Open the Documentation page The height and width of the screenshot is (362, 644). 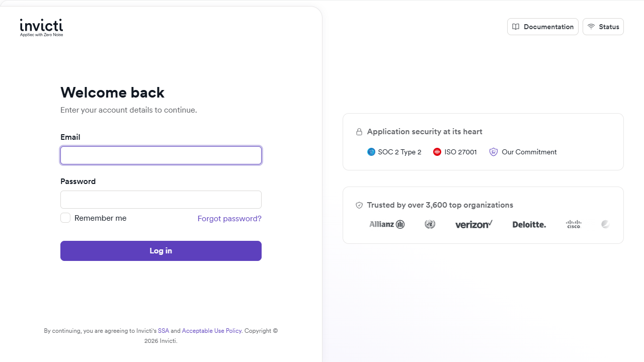click(x=543, y=27)
